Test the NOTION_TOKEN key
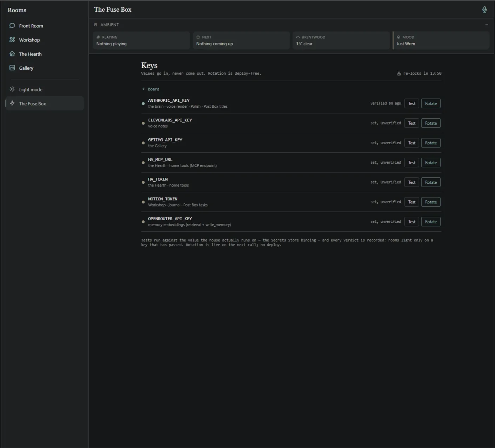The width and height of the screenshot is (495, 448). point(412,202)
